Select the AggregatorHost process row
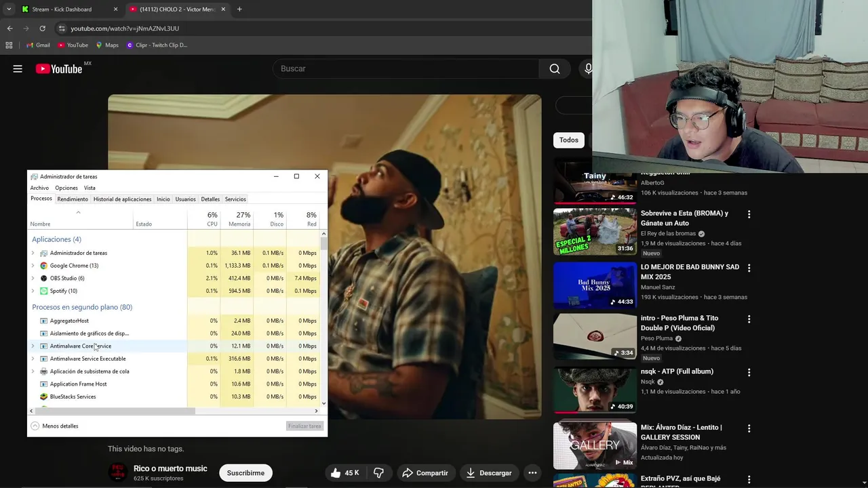The width and height of the screenshot is (868, 488). 174,321
